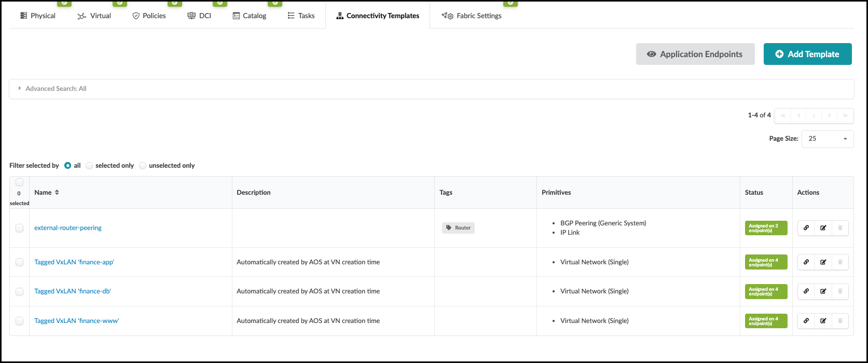The image size is (868, 363).
Task: Expand the Advanced Search panel
Action: (52, 89)
